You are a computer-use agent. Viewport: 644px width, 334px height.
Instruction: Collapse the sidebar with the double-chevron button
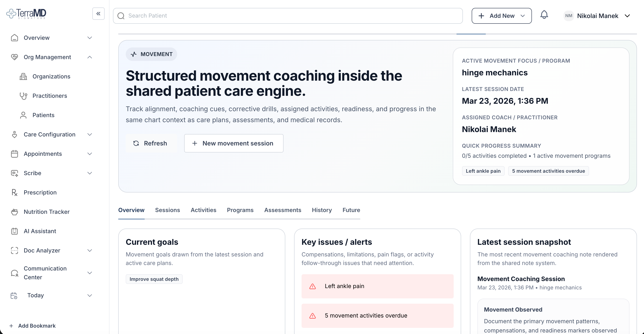98,14
